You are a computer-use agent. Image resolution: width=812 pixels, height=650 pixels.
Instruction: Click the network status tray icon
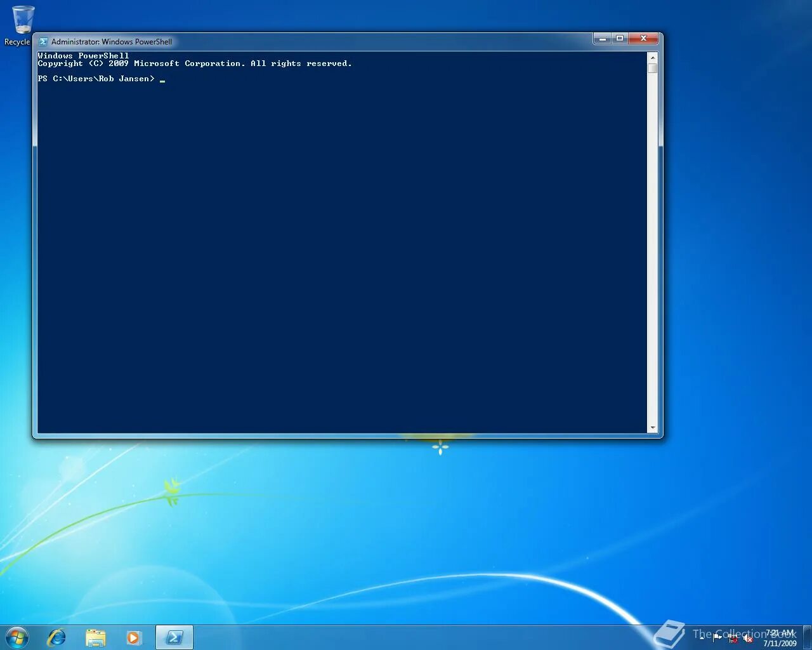(x=733, y=638)
